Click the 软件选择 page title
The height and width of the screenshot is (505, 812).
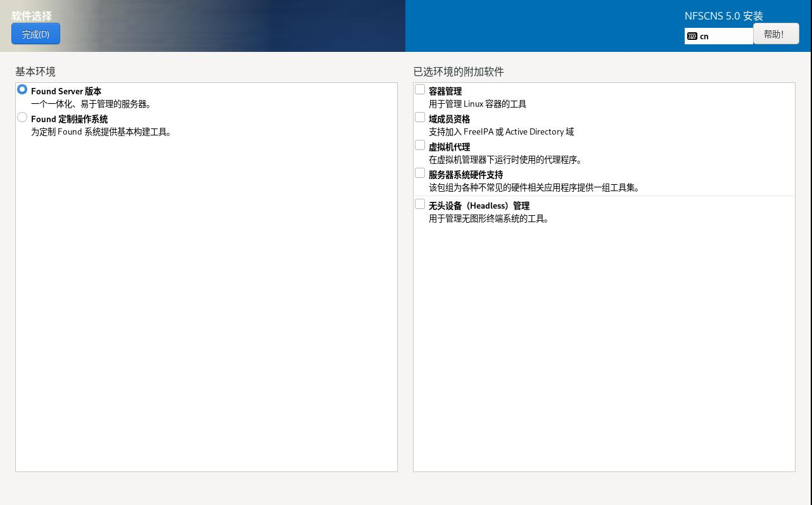point(32,16)
